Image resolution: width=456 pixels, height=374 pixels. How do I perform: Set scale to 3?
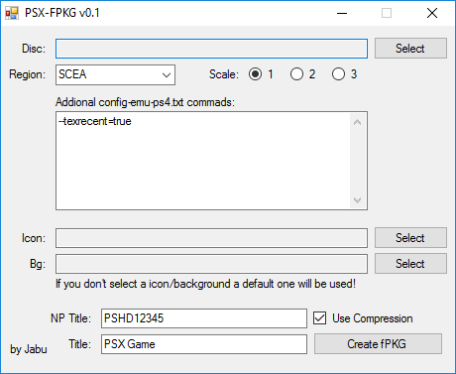(x=338, y=74)
